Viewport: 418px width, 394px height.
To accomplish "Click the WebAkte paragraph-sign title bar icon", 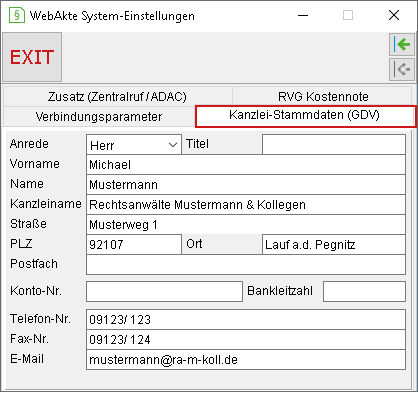I will click(x=17, y=15).
